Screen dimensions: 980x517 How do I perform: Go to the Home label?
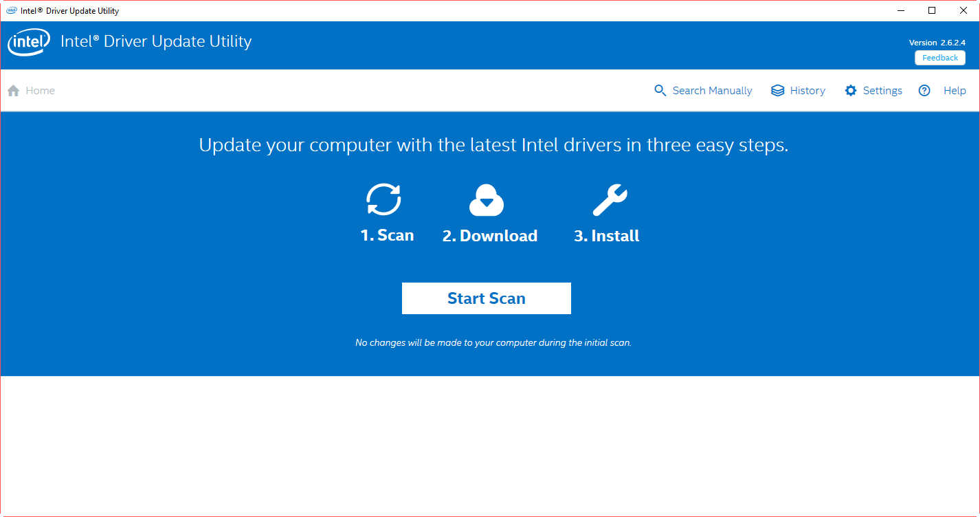[x=41, y=91]
